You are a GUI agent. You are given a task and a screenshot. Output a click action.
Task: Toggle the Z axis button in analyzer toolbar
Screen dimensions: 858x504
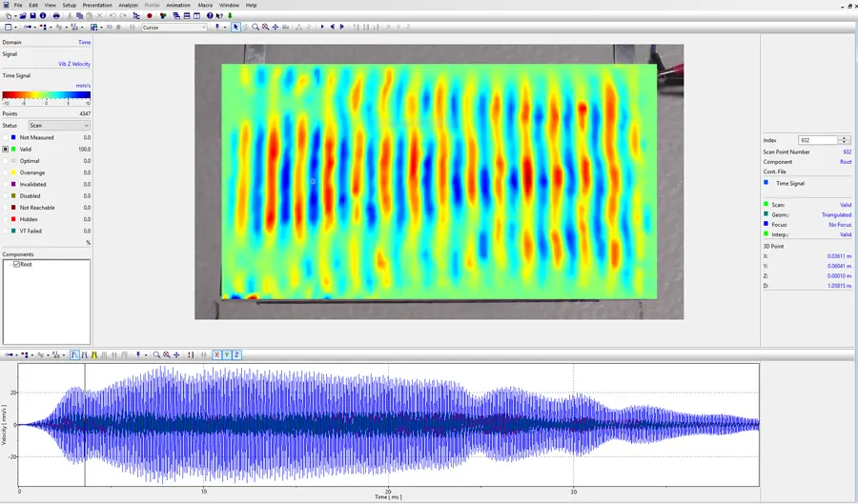236,354
